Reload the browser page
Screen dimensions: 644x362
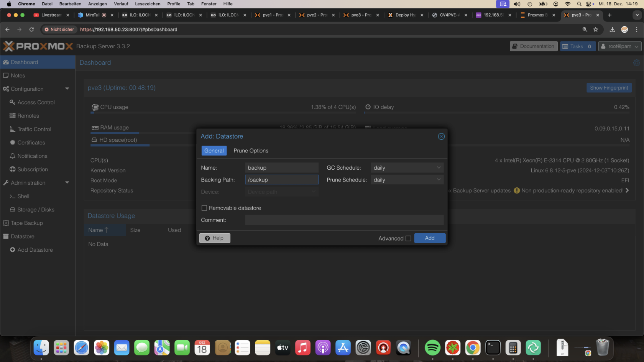pos(31,29)
